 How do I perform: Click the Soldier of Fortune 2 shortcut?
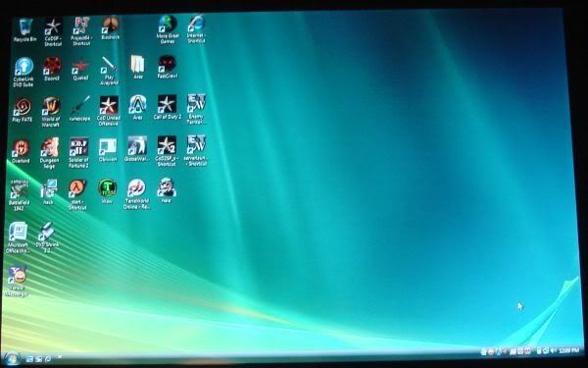(x=78, y=152)
